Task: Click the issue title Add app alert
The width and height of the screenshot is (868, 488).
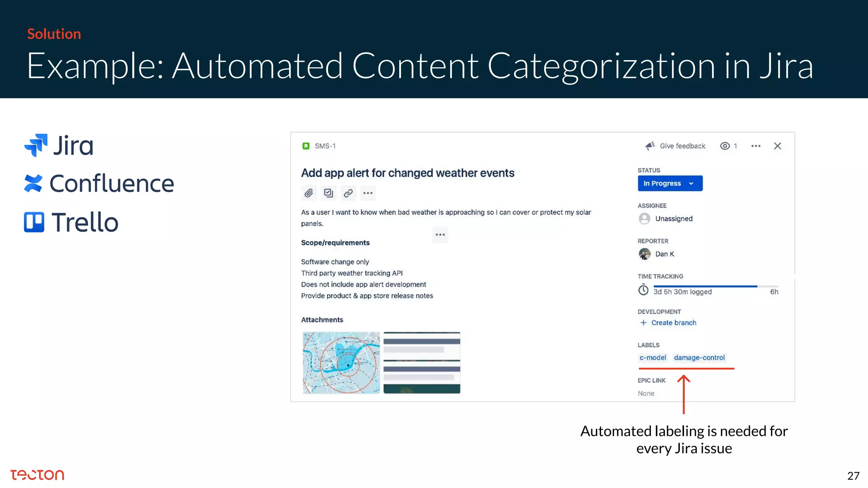Action: pyautogui.click(x=408, y=173)
